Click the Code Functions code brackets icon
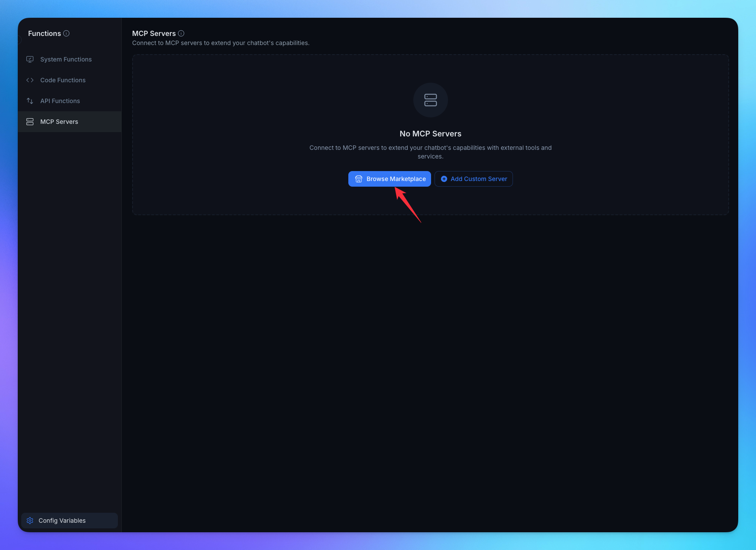756x550 pixels. [30, 80]
